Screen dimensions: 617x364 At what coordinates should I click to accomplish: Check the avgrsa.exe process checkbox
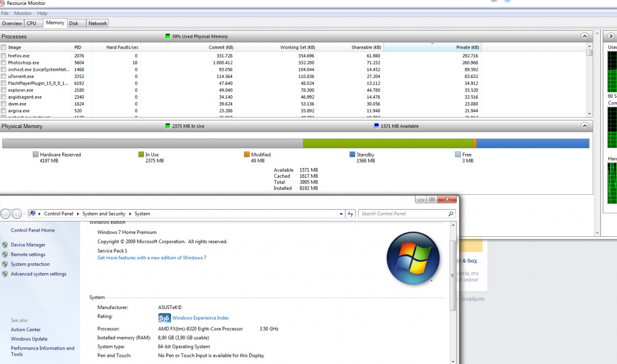coord(4,111)
